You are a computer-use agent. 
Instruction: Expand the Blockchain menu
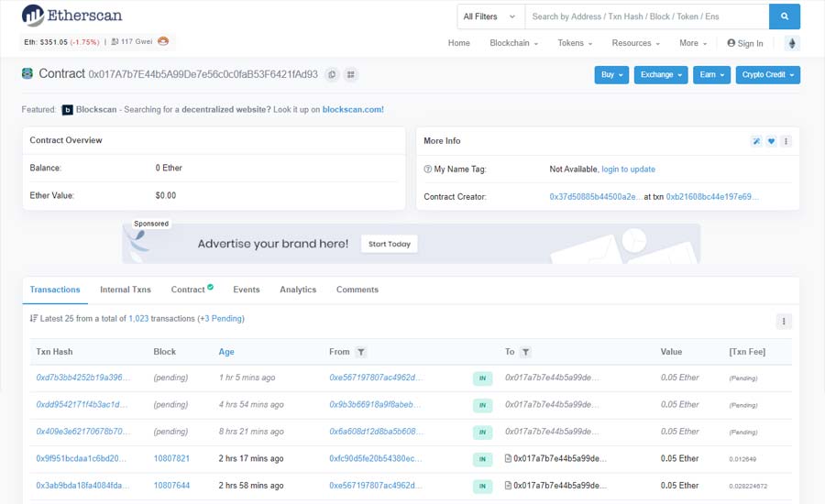(x=513, y=43)
